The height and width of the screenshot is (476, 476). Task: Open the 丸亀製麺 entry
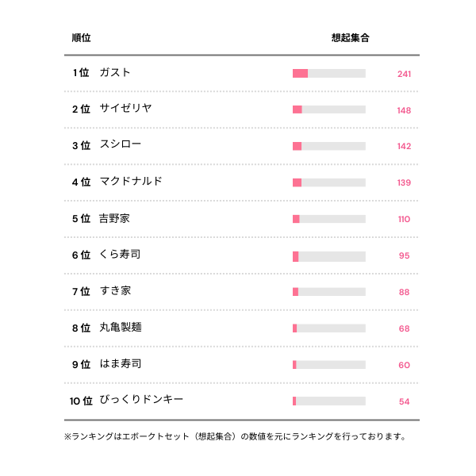(121, 328)
